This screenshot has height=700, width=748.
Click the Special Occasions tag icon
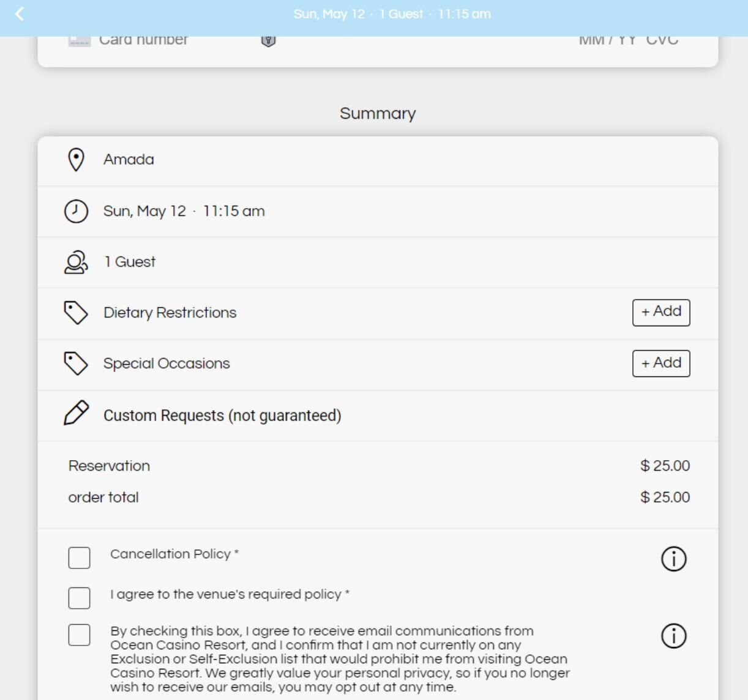point(76,363)
